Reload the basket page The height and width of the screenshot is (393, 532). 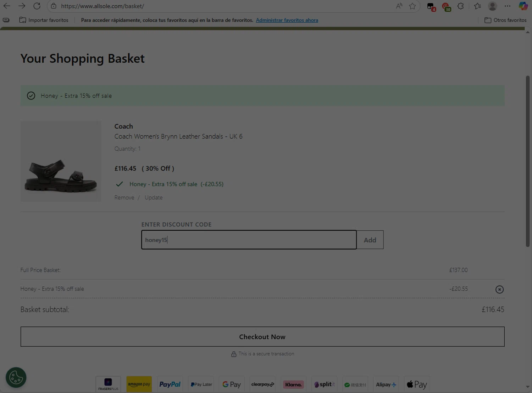pyautogui.click(x=37, y=6)
